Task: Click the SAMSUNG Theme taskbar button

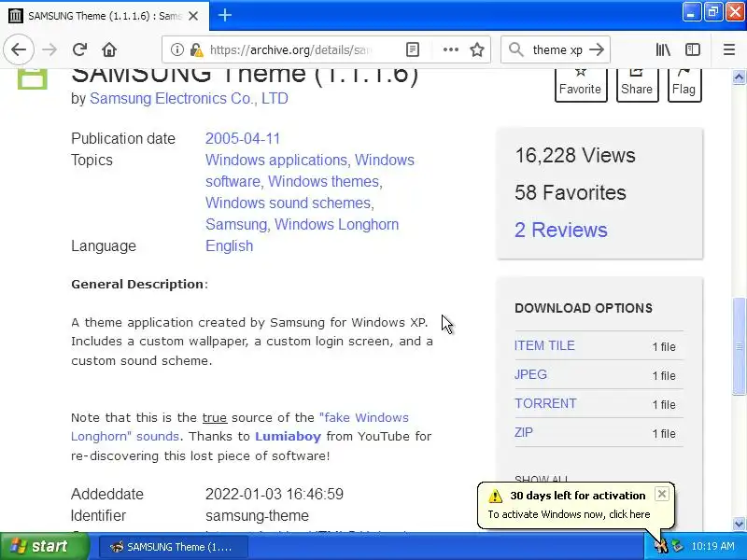Action: click(x=174, y=547)
